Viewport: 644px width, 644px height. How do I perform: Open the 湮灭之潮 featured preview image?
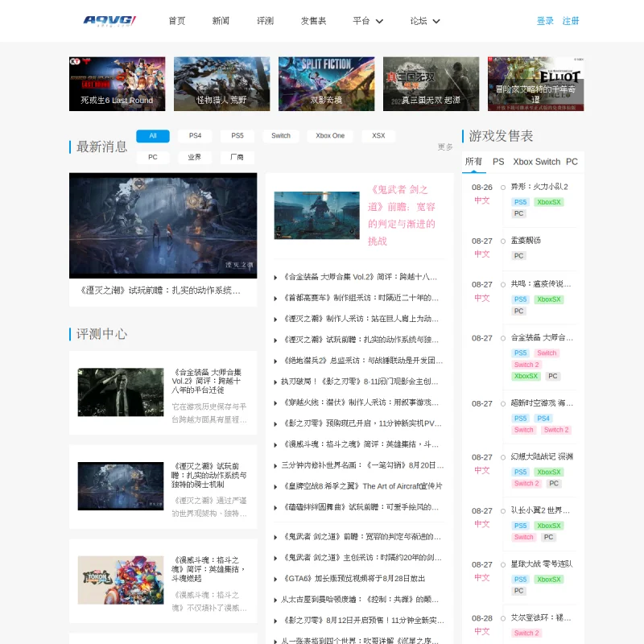point(163,225)
